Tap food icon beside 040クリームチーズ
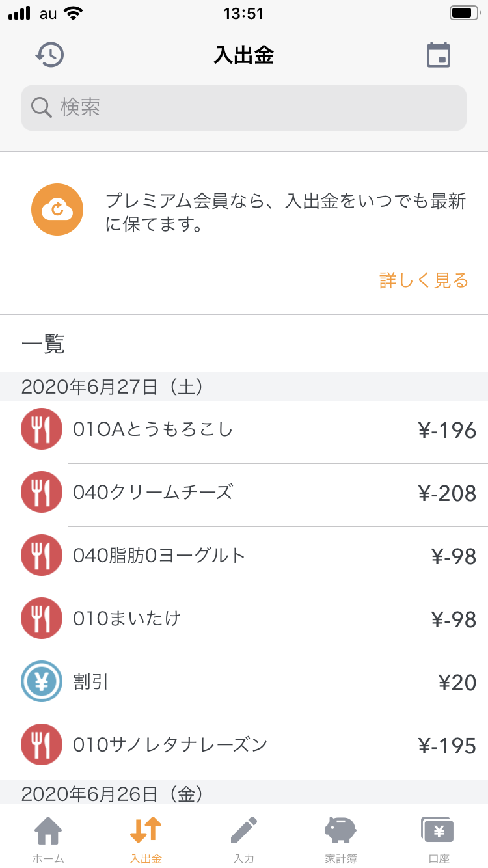 click(42, 493)
